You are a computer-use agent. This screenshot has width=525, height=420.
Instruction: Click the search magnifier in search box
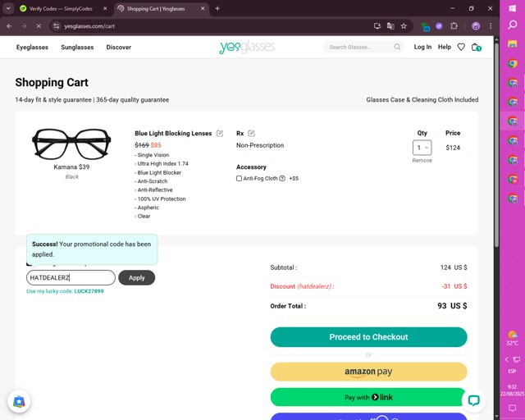pyautogui.click(x=397, y=47)
